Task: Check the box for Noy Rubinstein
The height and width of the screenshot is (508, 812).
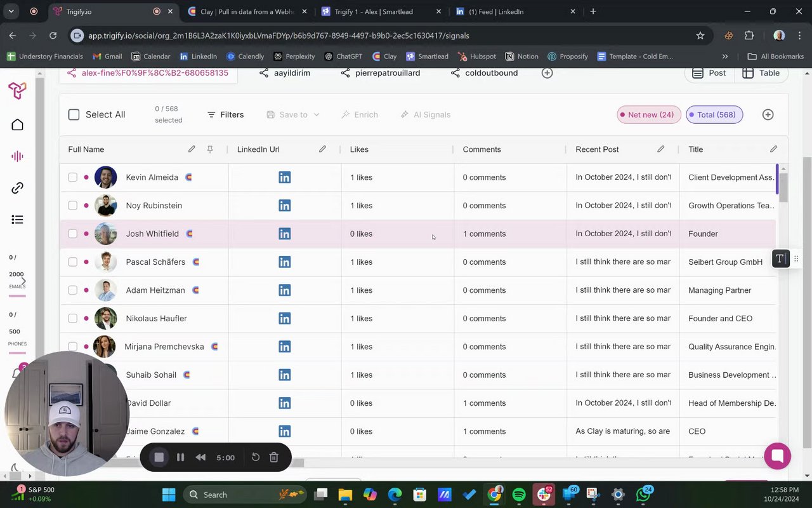Action: [x=72, y=206]
